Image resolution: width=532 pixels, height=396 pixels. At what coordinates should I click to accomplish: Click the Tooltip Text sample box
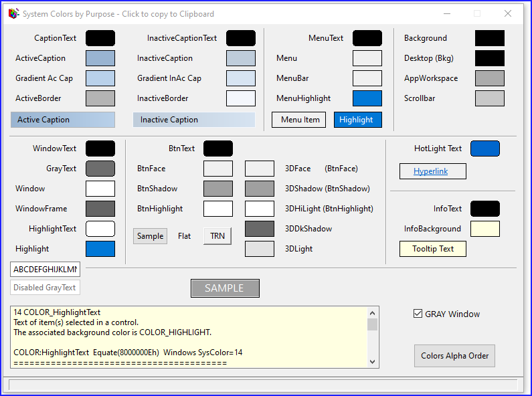(433, 249)
